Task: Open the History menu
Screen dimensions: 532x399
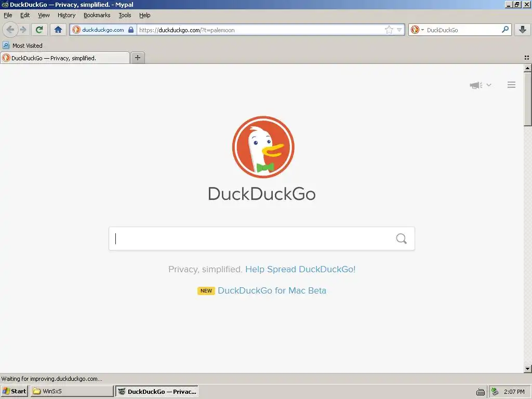Action: (66, 15)
